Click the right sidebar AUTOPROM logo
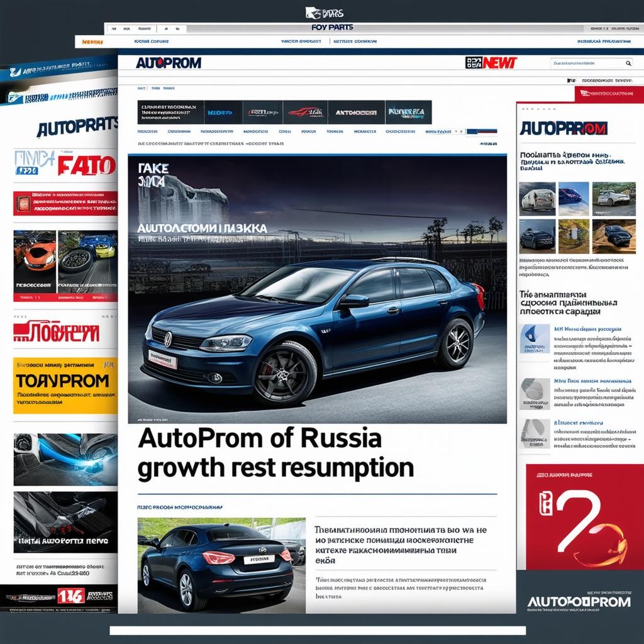 [x=563, y=128]
